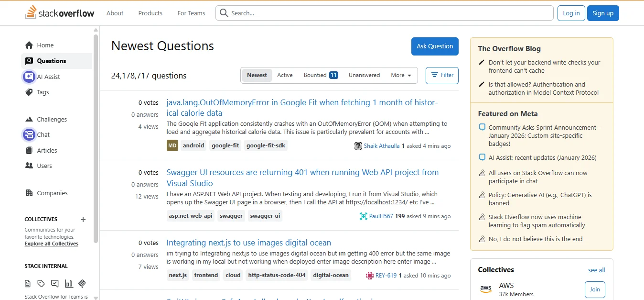Open the Challenges sidebar item
This screenshot has width=644, height=300.
pos(51,119)
